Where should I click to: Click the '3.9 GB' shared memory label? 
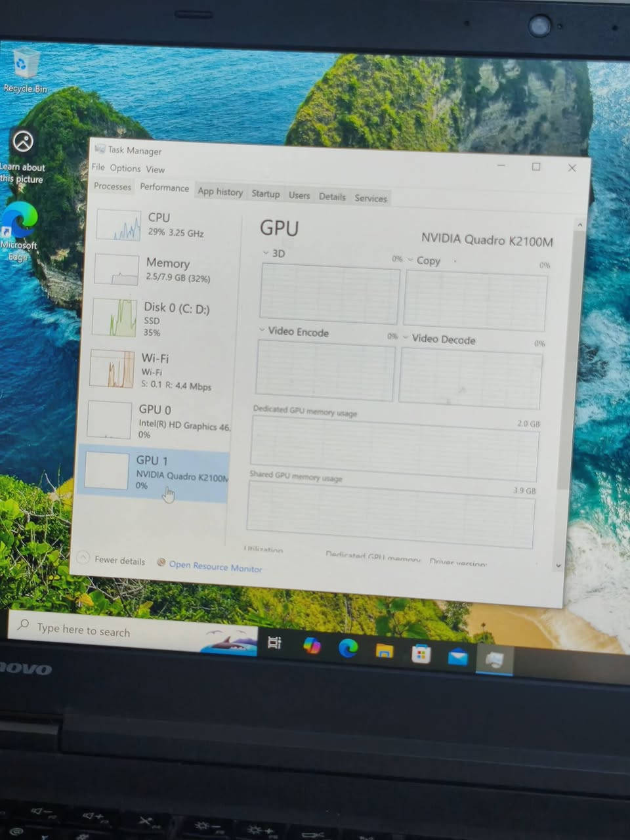(524, 490)
